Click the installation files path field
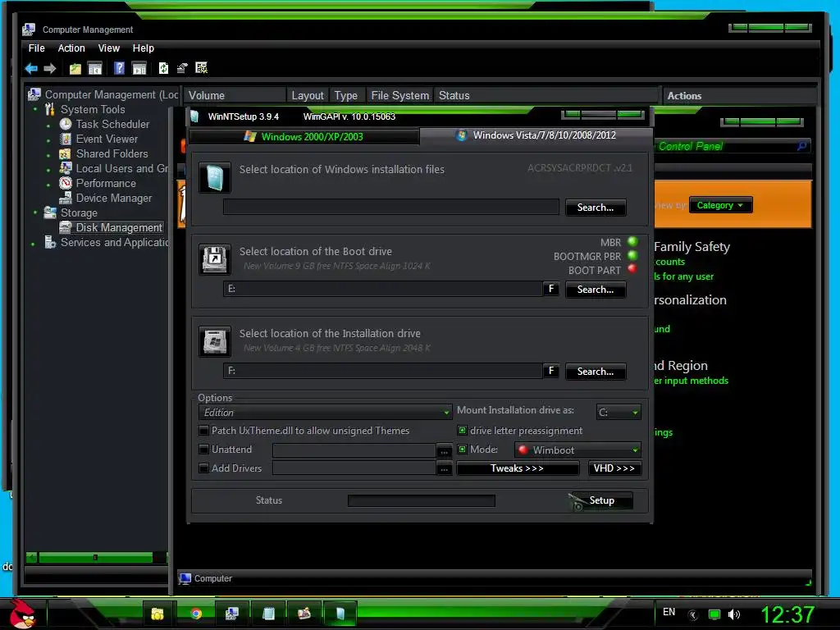The image size is (840, 630). (x=390, y=207)
